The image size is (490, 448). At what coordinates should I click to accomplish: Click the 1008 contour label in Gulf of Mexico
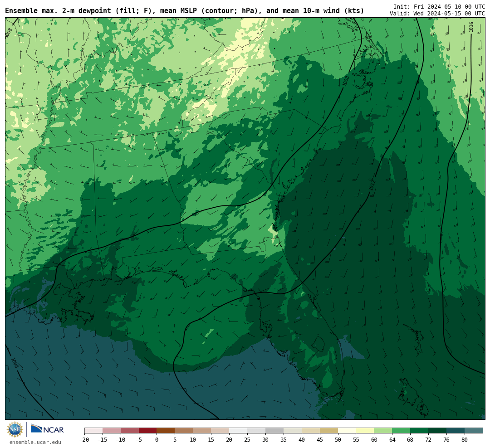[x=15, y=363]
